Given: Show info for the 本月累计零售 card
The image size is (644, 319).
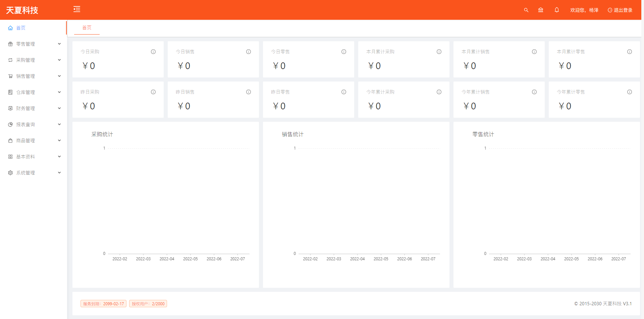Looking at the screenshot, I should pos(630,52).
